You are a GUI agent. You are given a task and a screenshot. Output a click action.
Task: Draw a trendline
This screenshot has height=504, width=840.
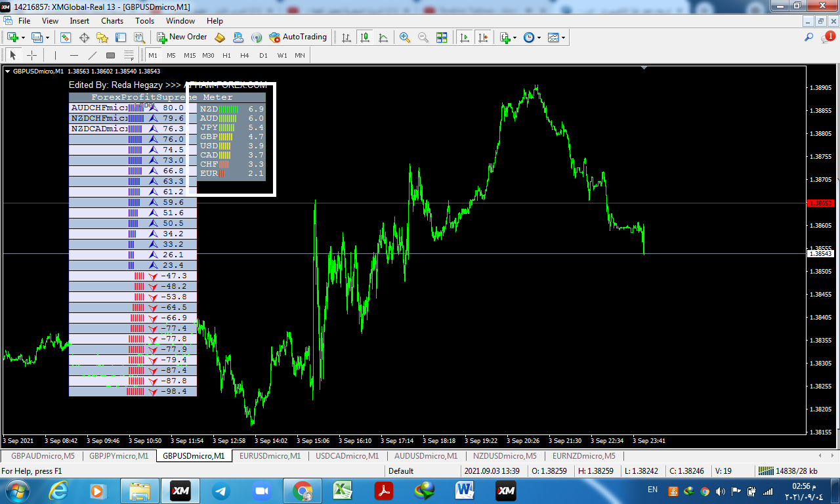[x=92, y=55]
